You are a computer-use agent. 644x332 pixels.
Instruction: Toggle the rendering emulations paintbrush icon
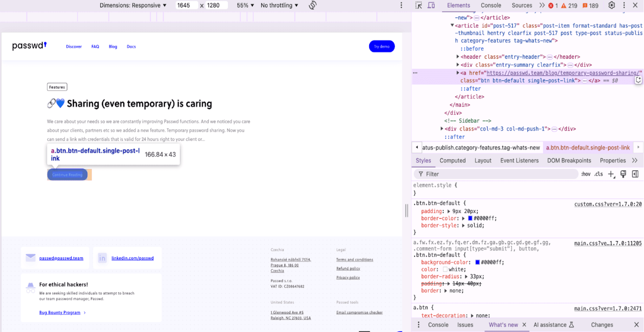623,174
